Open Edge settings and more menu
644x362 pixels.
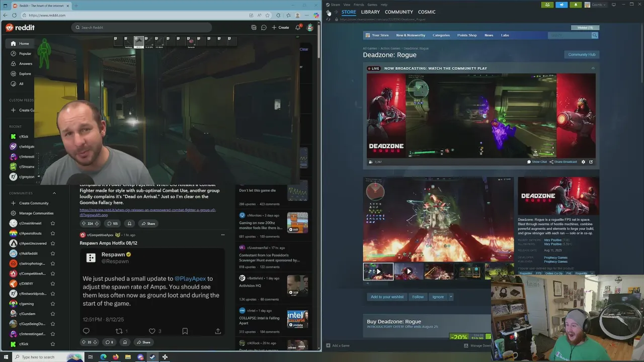pos(307,15)
